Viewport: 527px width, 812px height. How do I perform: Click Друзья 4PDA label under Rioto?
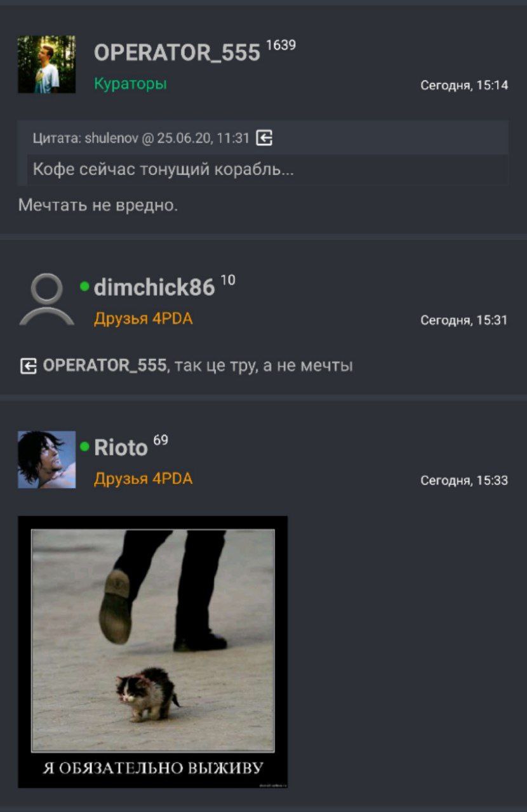pyautogui.click(x=143, y=479)
